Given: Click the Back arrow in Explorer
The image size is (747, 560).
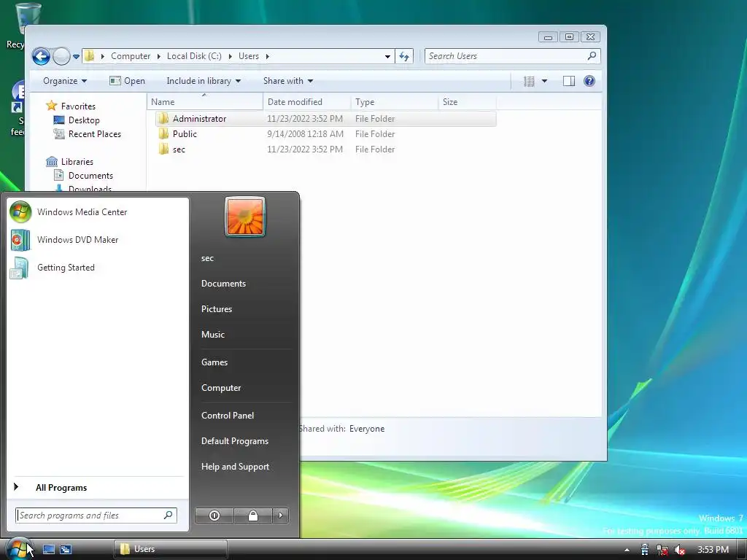Looking at the screenshot, I should pos(41,56).
